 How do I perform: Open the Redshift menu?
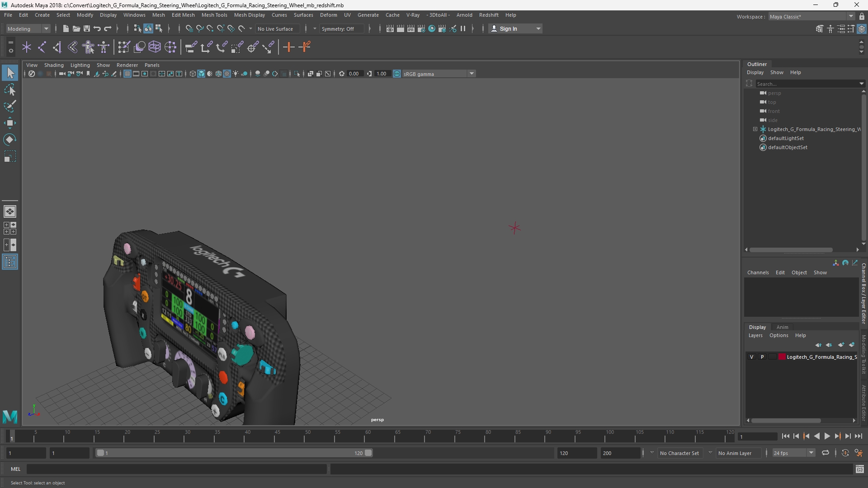pos(489,15)
